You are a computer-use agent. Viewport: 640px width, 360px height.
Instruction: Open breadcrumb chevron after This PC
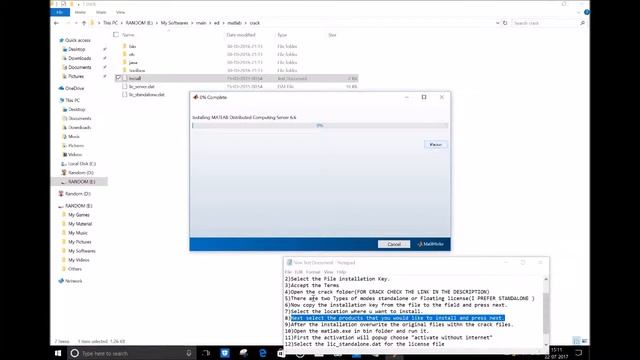click(x=121, y=23)
